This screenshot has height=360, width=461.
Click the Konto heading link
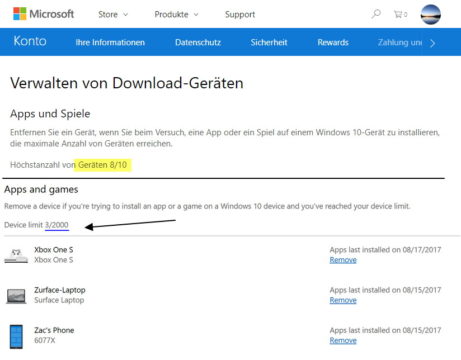[x=30, y=41]
